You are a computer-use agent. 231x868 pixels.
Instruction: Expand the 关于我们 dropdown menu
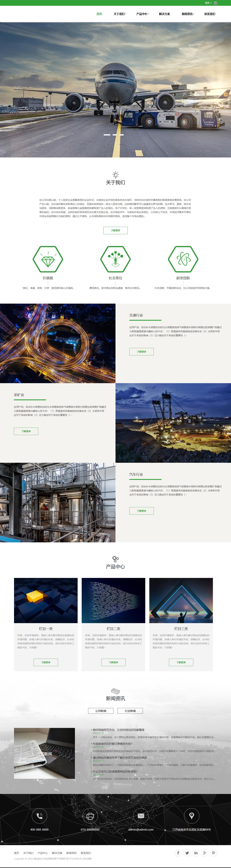[x=120, y=14]
